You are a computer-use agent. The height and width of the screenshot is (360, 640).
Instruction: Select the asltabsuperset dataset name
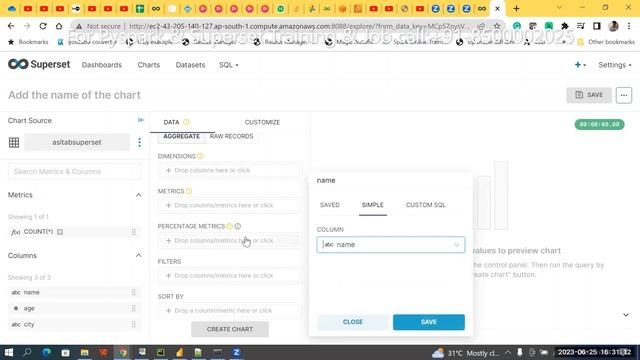(77, 142)
